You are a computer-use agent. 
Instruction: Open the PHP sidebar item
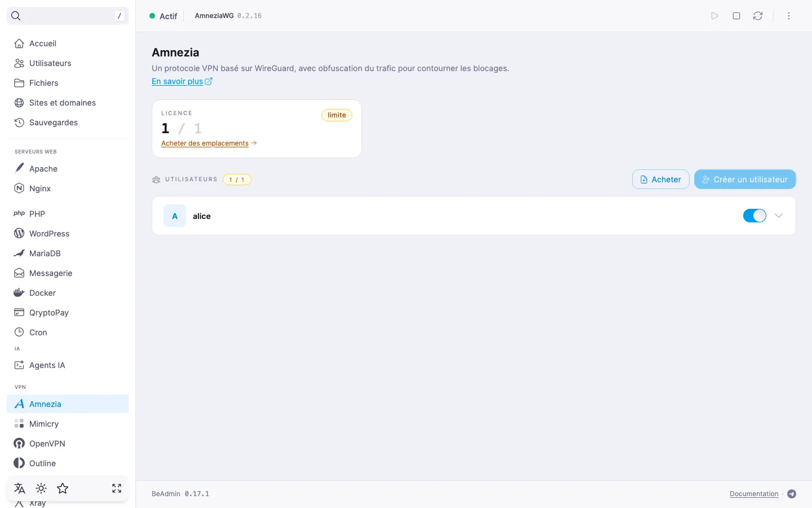(x=68, y=213)
